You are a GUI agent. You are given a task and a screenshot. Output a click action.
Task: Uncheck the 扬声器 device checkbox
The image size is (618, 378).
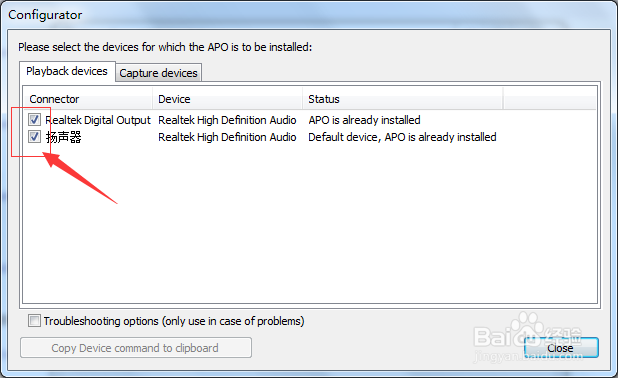(x=34, y=137)
